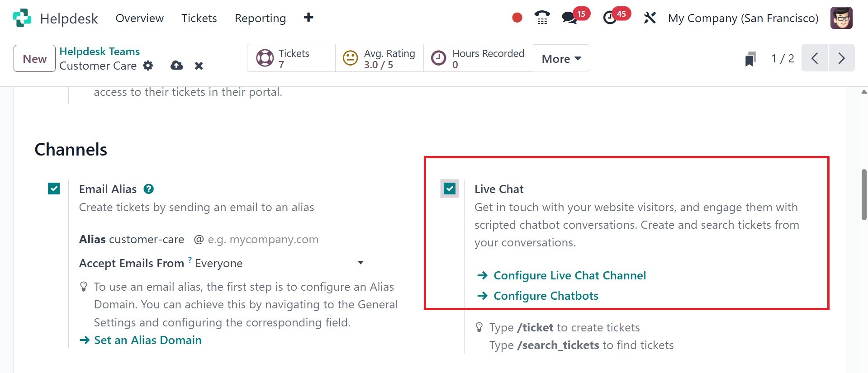Click the Alias name input field

[x=147, y=239]
